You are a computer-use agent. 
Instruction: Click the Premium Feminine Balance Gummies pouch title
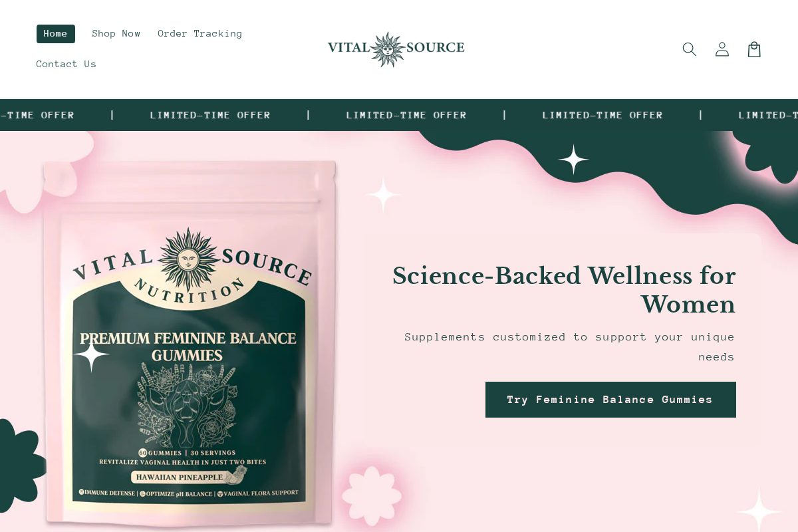[x=188, y=346]
